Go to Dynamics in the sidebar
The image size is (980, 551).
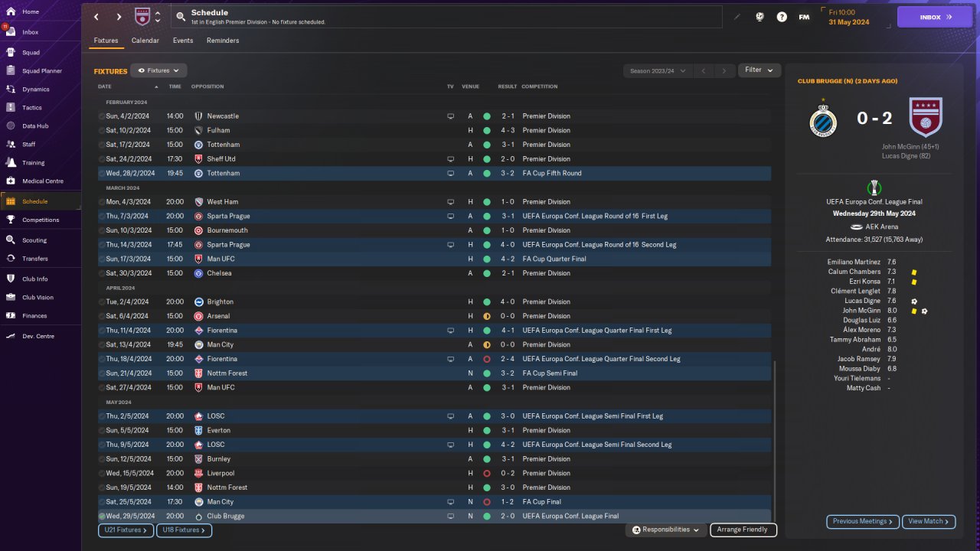point(41,90)
